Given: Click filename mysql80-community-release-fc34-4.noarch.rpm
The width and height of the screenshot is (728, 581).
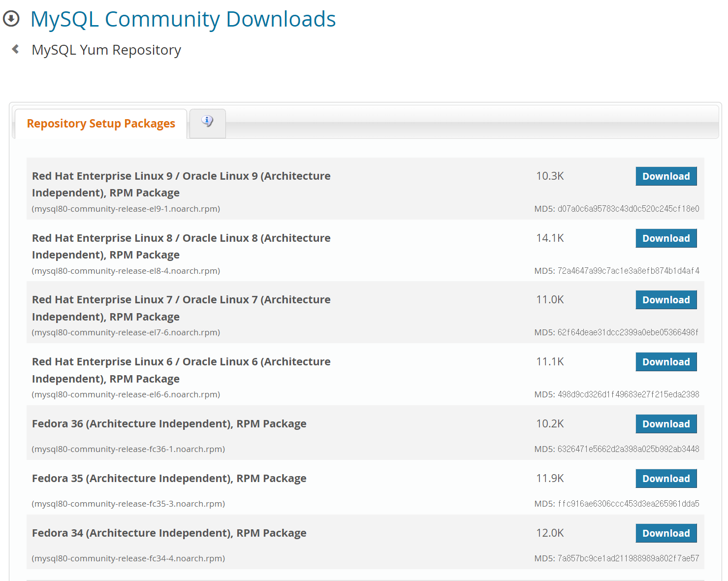Looking at the screenshot, I should click(128, 558).
